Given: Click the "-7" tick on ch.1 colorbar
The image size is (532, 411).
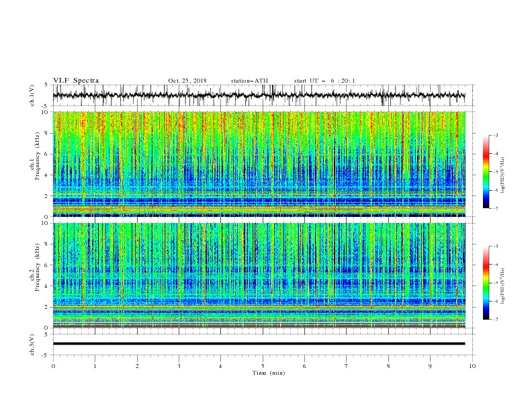Looking at the screenshot, I should point(495,208).
